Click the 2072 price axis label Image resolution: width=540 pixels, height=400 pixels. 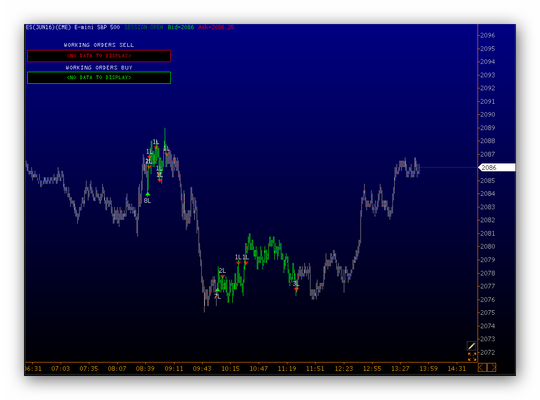click(x=488, y=352)
